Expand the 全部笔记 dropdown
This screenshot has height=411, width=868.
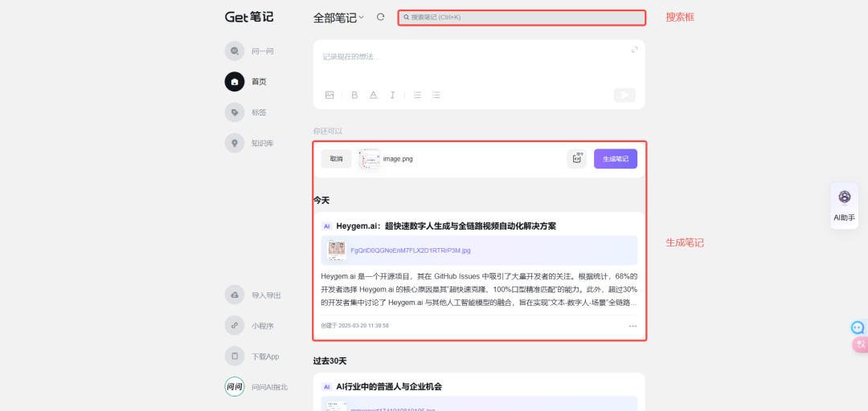click(338, 18)
